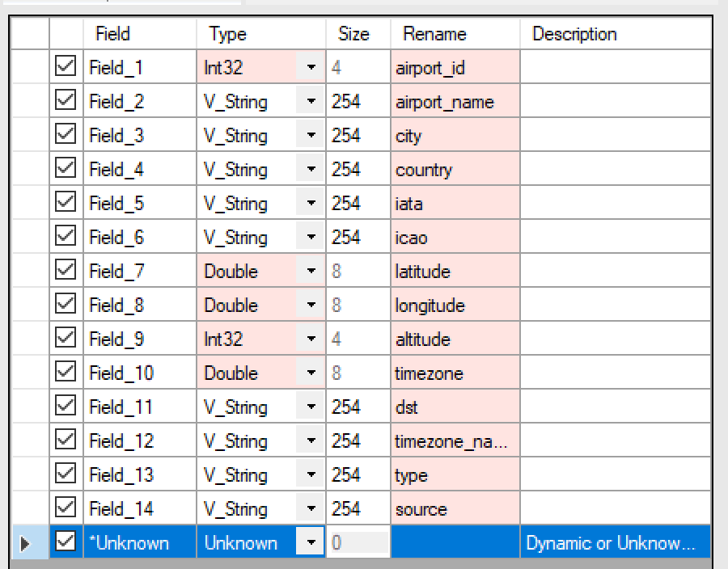
Task: Open Type dropdown in the Unknown row
Action: click(x=311, y=542)
